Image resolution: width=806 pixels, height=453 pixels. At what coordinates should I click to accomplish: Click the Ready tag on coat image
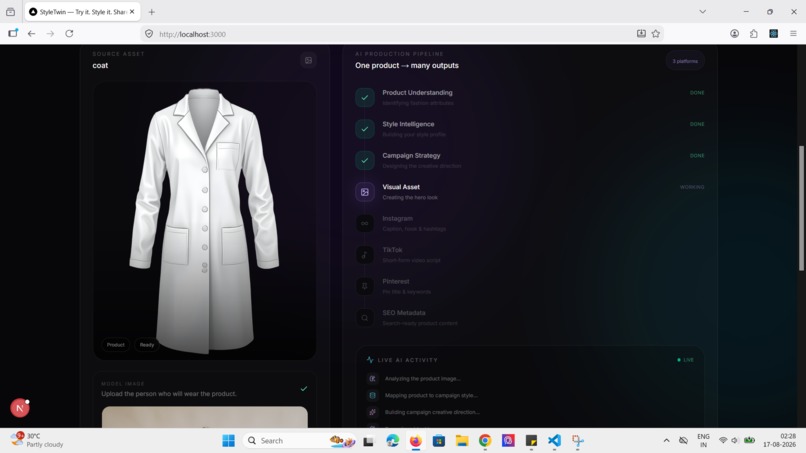[146, 345]
